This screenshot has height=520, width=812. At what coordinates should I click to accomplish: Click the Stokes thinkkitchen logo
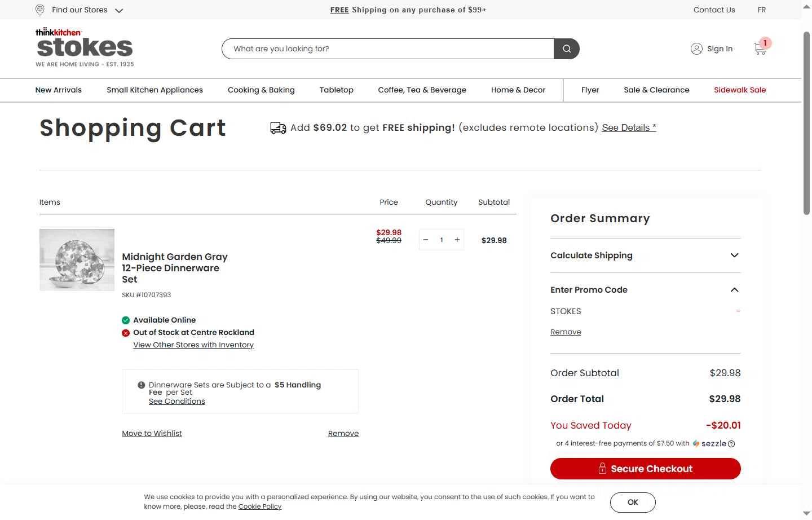(85, 47)
